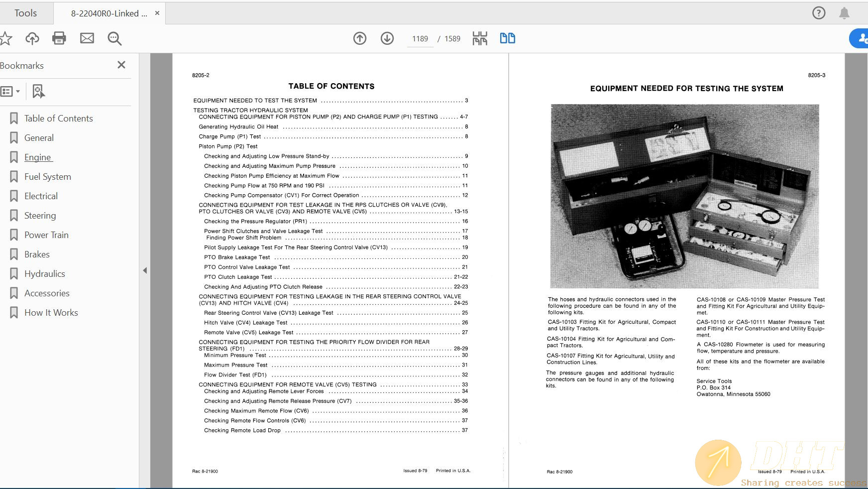Viewport: 868px width, 489px height.
Task: Collapse the bookmarks pane with arrow
Action: (x=145, y=270)
